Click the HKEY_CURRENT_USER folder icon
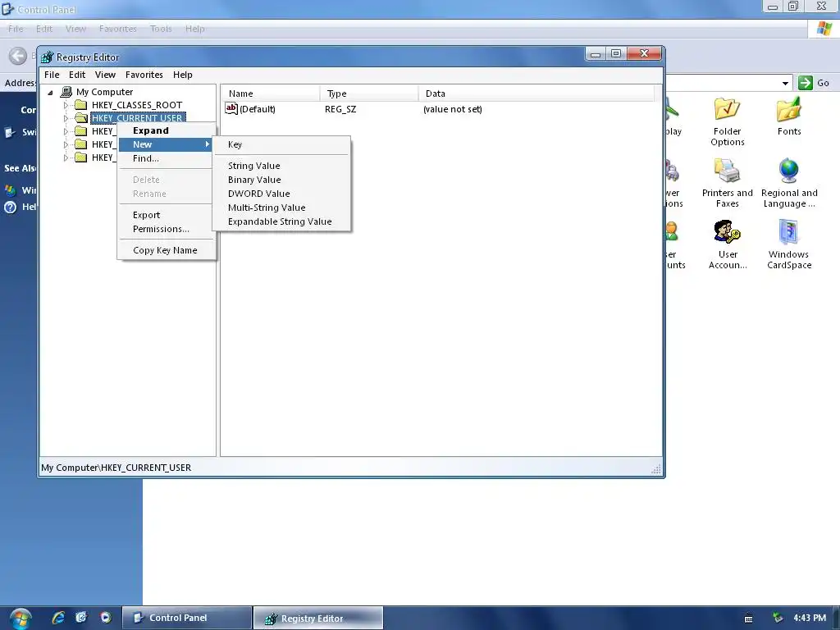The image size is (840, 630). pyautogui.click(x=81, y=118)
